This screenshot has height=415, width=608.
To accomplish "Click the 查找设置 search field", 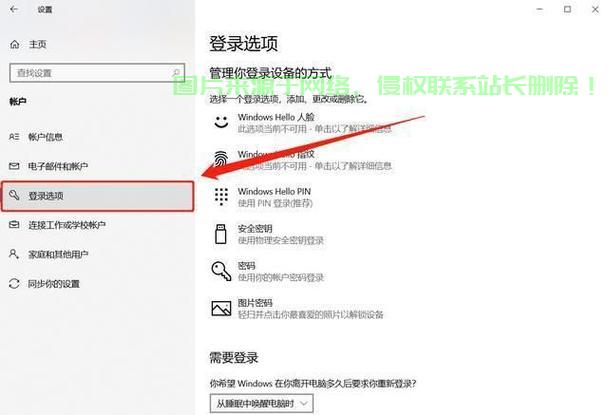I will point(97,73).
